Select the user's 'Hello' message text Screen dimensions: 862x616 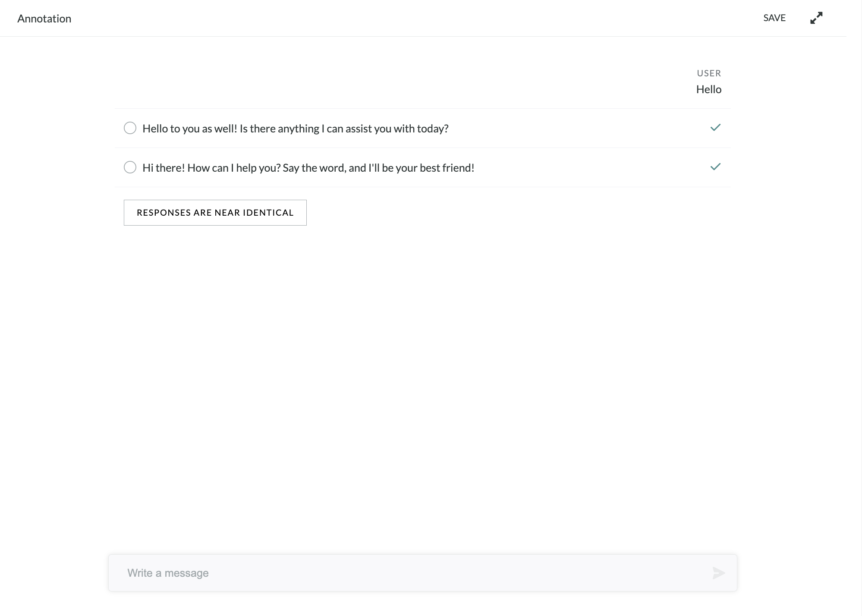pos(709,89)
